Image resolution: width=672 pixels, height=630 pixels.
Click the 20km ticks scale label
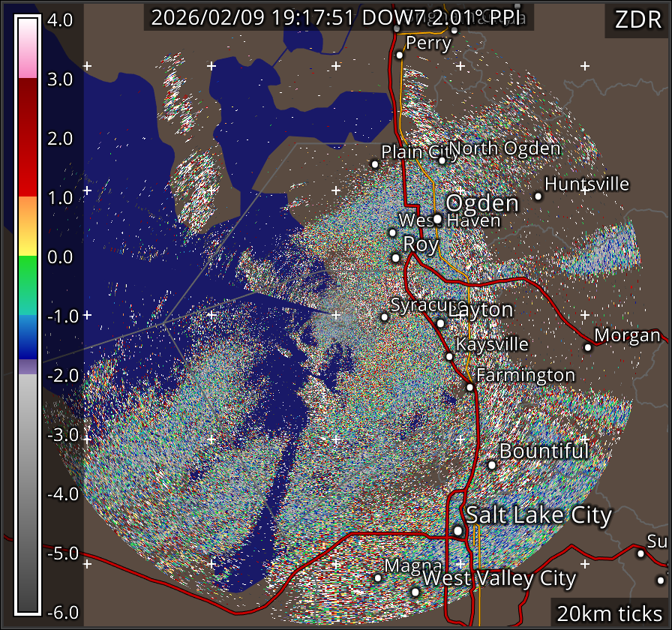[608, 613]
